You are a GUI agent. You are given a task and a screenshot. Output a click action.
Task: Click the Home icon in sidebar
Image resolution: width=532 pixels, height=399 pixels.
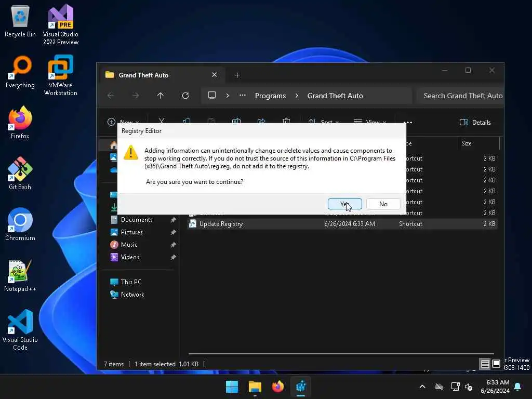(x=114, y=145)
